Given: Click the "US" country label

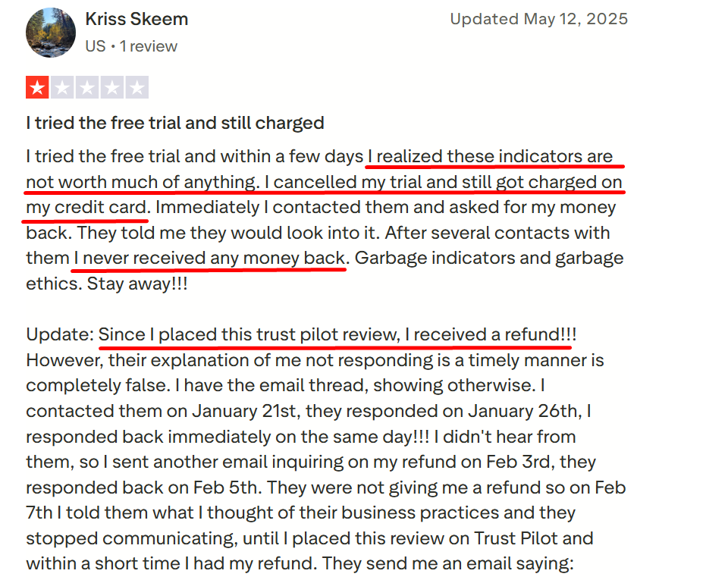Looking at the screenshot, I should point(96,46).
